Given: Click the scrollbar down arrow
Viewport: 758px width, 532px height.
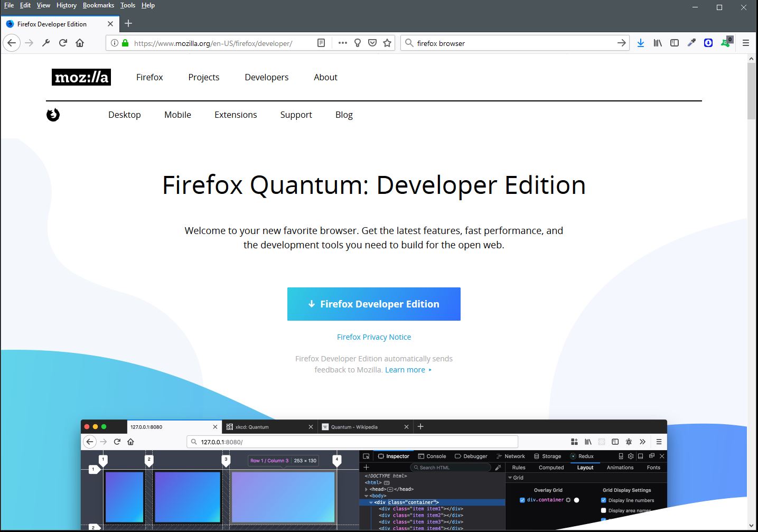Looking at the screenshot, I should point(752,526).
